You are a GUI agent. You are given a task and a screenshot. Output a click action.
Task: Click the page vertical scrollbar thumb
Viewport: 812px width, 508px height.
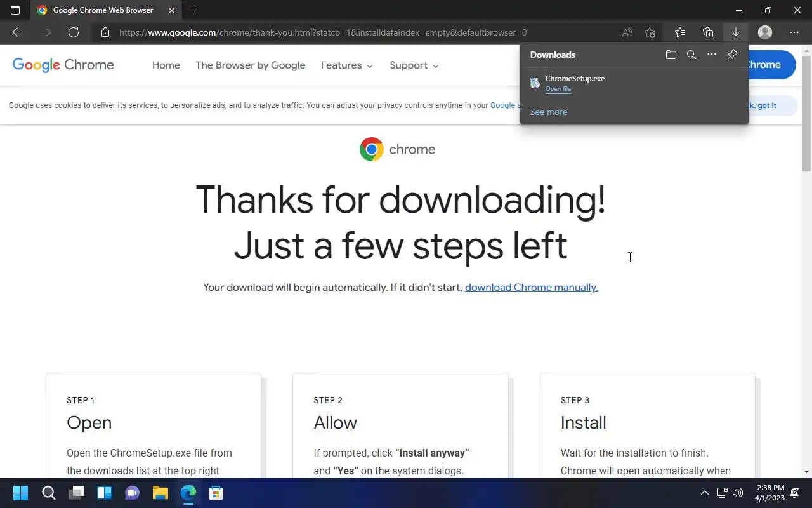806,113
